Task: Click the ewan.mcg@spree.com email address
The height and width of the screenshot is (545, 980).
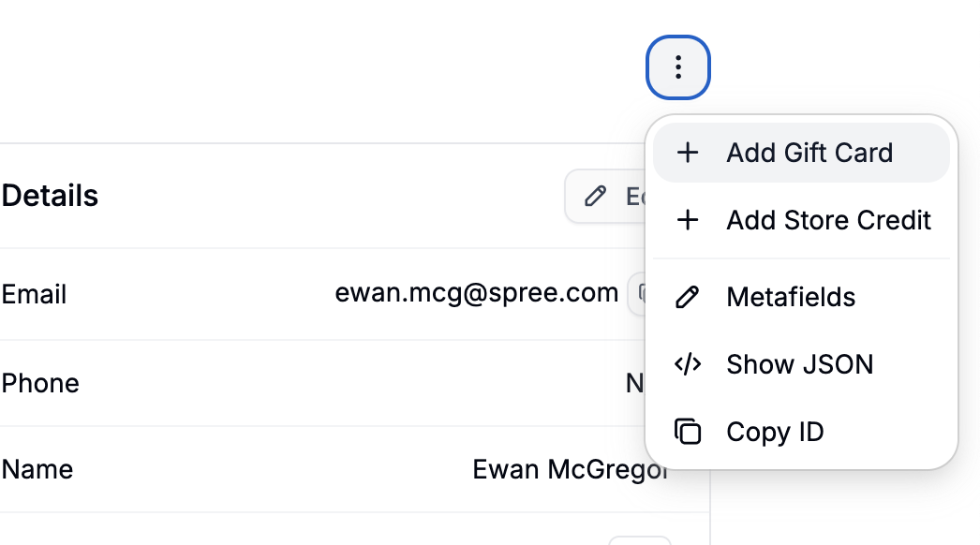Action: point(476,293)
